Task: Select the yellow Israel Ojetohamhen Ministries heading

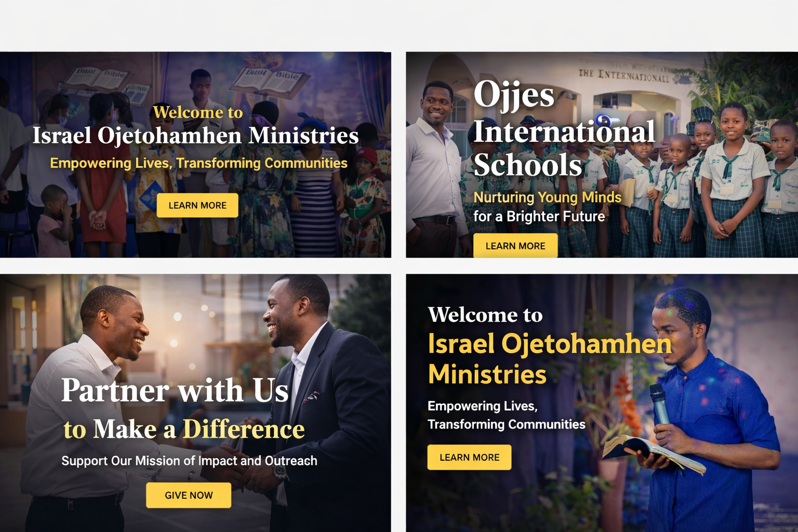Action: pos(550,359)
